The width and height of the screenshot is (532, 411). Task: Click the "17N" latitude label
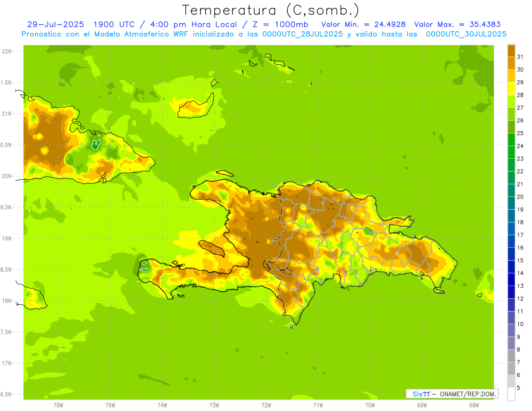pos(7,363)
